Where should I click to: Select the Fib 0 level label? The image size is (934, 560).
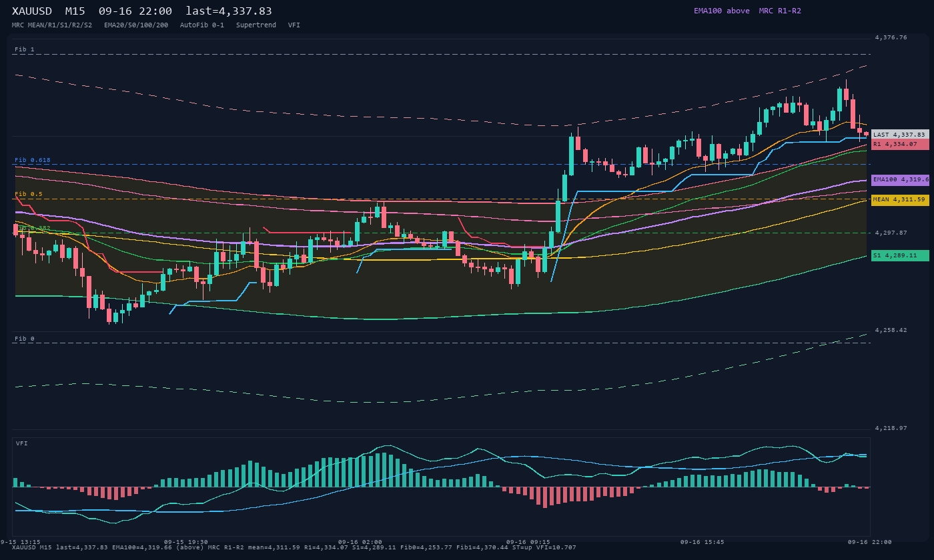pos(25,339)
